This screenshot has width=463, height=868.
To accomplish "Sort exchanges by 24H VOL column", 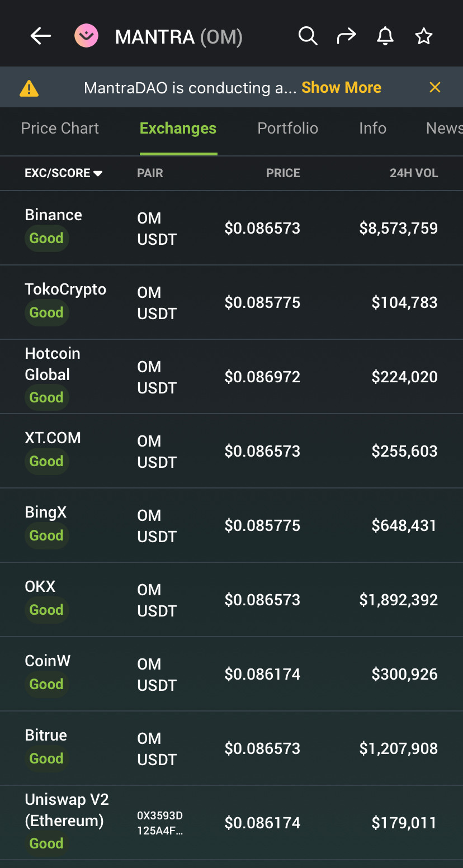I will click(413, 173).
